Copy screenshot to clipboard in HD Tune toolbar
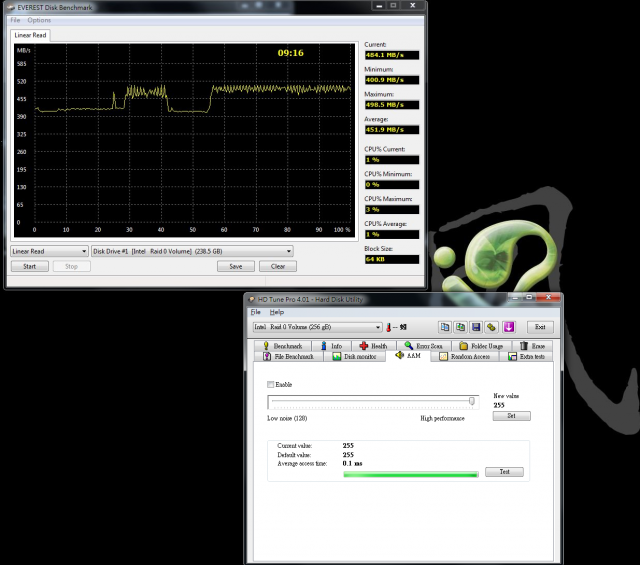The height and width of the screenshot is (565, 640). click(460, 327)
